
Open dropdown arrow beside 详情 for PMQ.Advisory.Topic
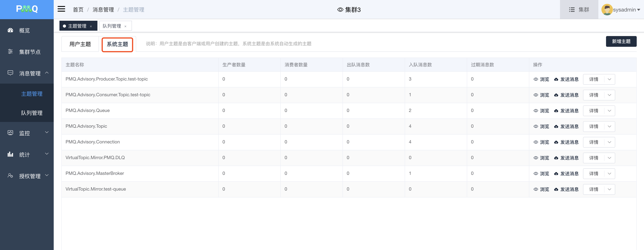[609, 127]
